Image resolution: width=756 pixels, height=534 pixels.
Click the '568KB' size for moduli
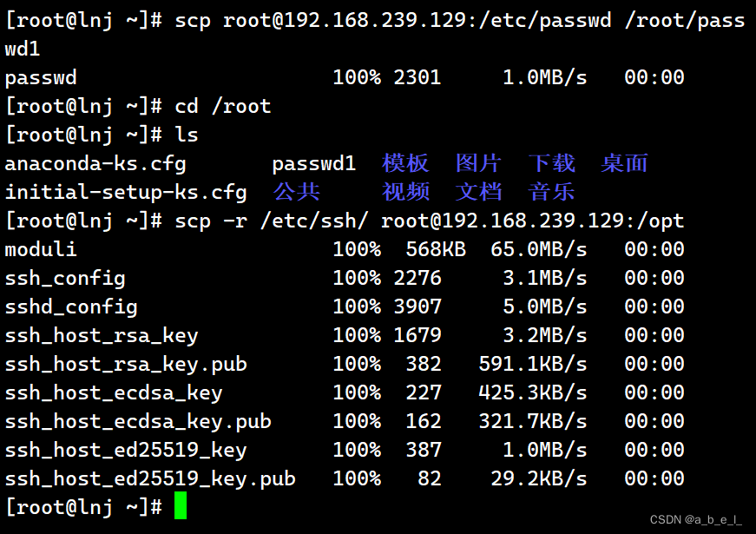tap(436, 249)
